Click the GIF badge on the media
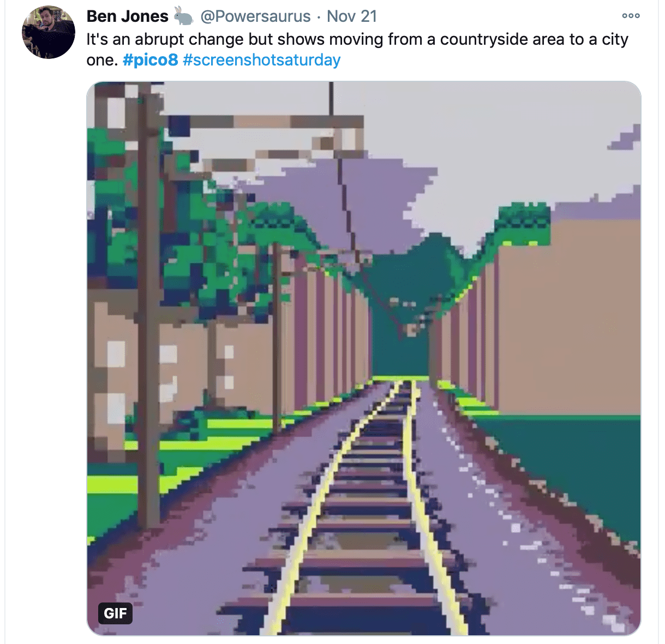Viewport: 665px width, 644px height. click(115, 613)
